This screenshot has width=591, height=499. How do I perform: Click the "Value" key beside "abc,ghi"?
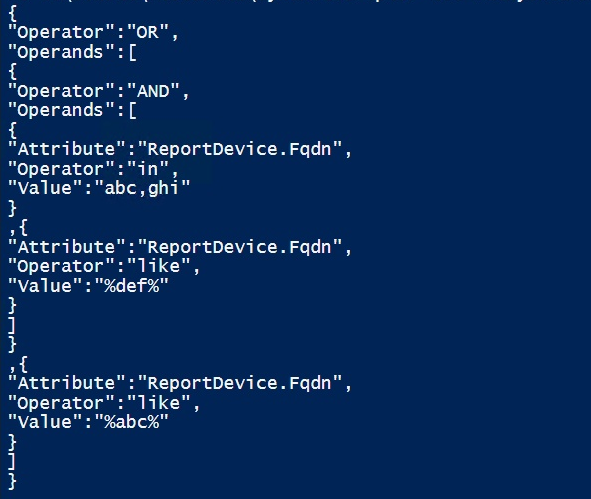click(x=44, y=188)
